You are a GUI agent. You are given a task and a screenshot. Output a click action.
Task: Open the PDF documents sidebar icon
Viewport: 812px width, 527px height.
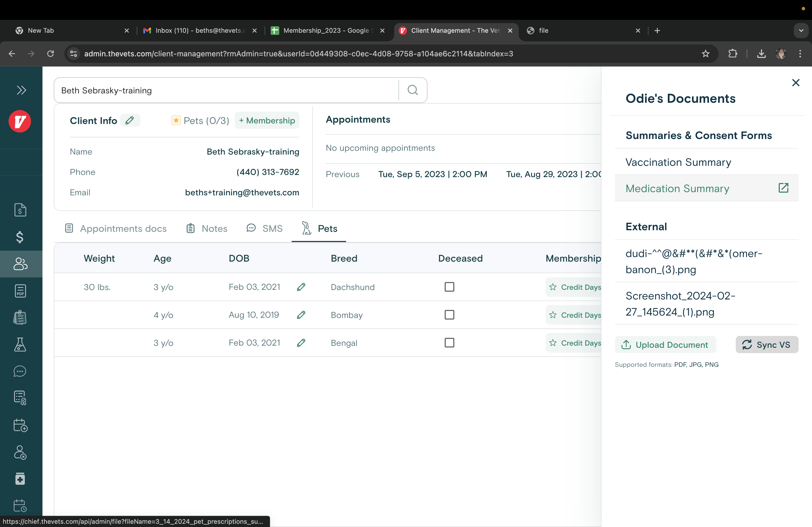point(20,291)
